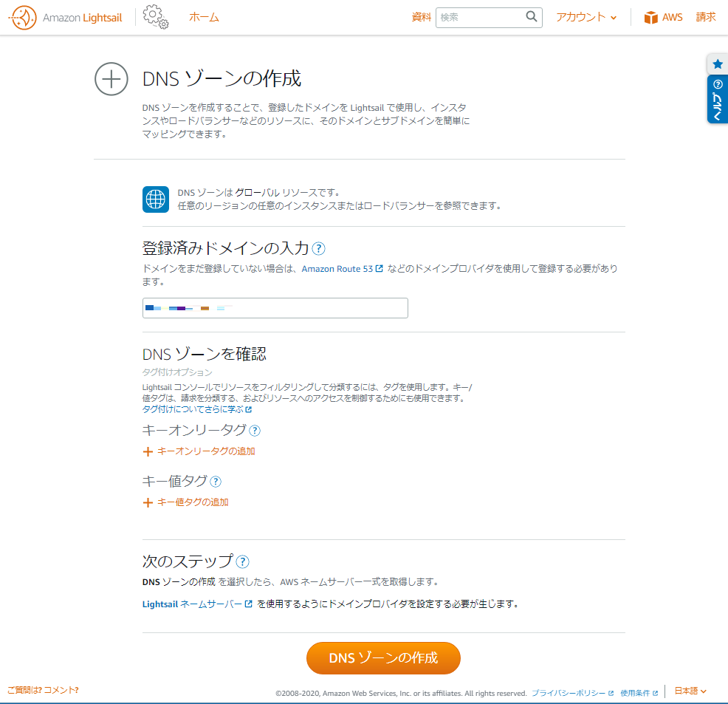This screenshot has width=728, height=704.
Task: Open the プライバシーポリシー footer link
Action: coord(572,694)
